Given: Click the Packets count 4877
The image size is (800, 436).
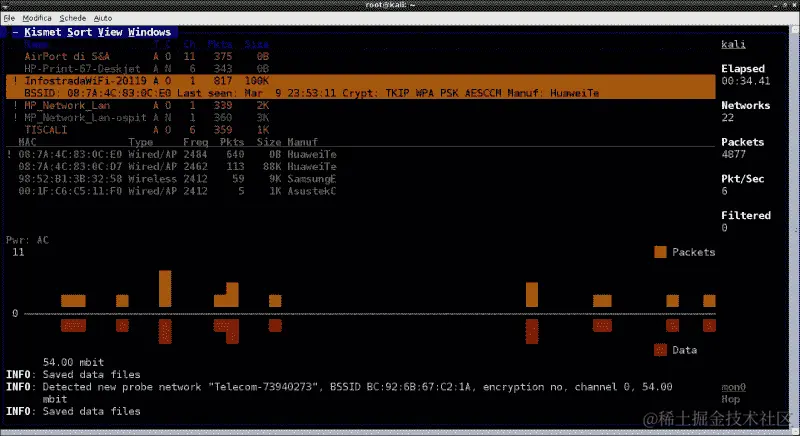Looking at the screenshot, I should click(733, 155).
